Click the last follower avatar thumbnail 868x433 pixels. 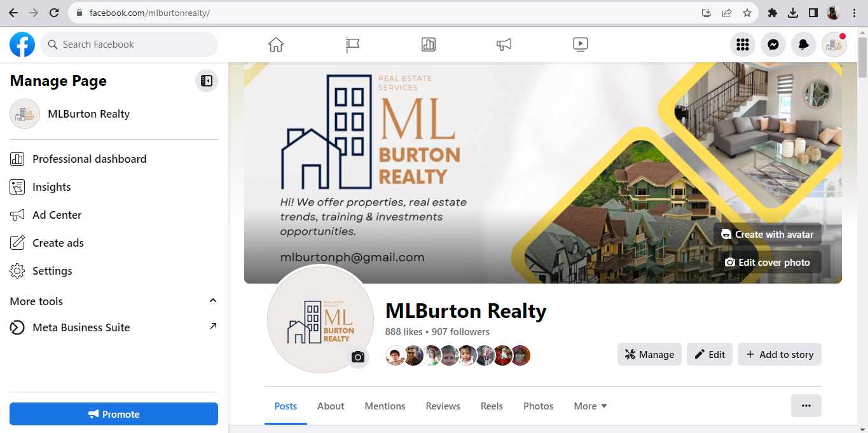pyautogui.click(x=520, y=355)
